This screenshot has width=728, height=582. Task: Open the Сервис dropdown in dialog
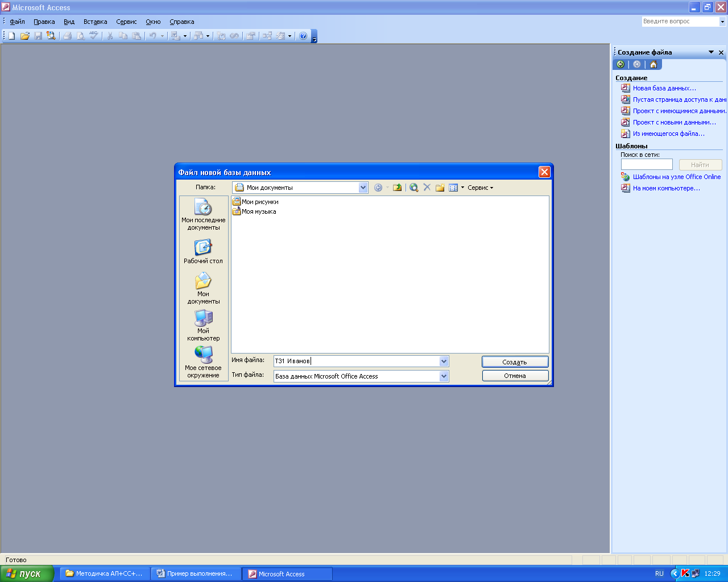tap(480, 188)
